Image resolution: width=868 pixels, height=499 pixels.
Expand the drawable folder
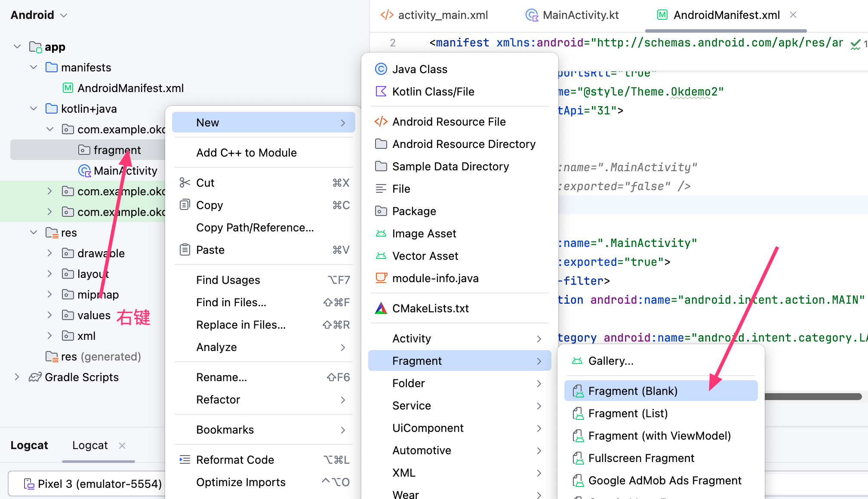(x=49, y=253)
